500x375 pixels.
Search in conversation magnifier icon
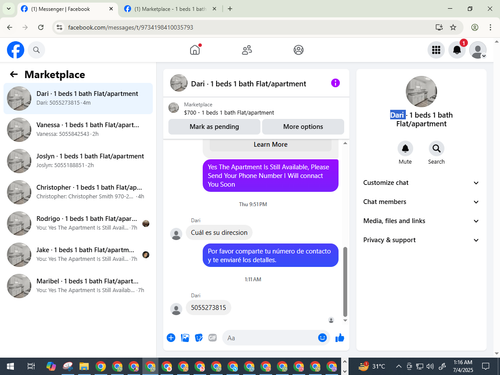(436, 148)
